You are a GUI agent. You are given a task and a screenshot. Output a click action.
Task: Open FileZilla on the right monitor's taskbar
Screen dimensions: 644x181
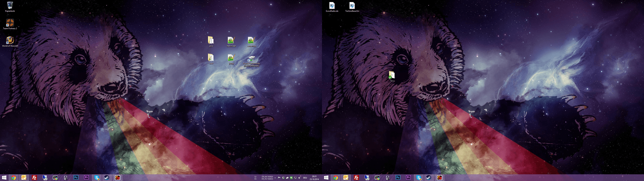point(356,178)
